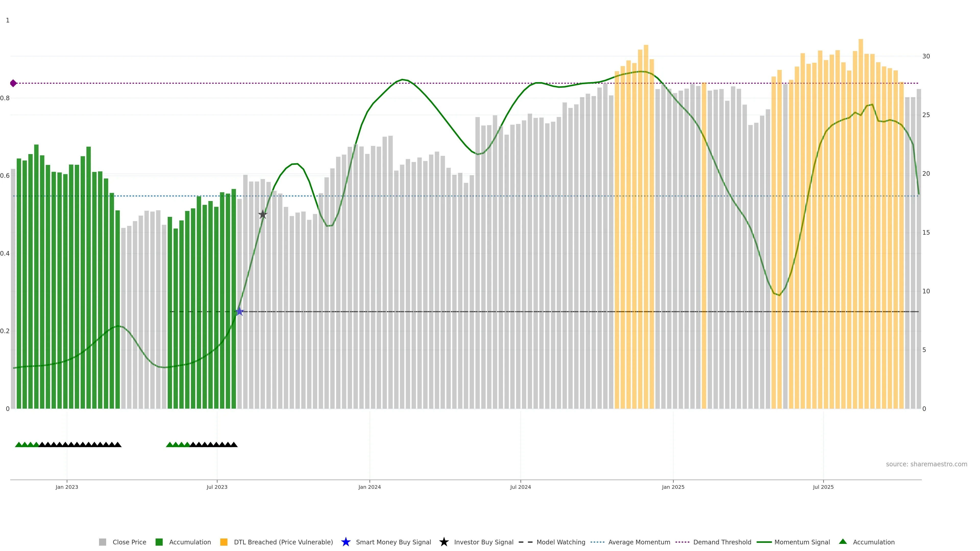Click the dark Investor Buy Signal star on the chart
The width and height of the screenshot is (980, 551).
[x=263, y=215]
